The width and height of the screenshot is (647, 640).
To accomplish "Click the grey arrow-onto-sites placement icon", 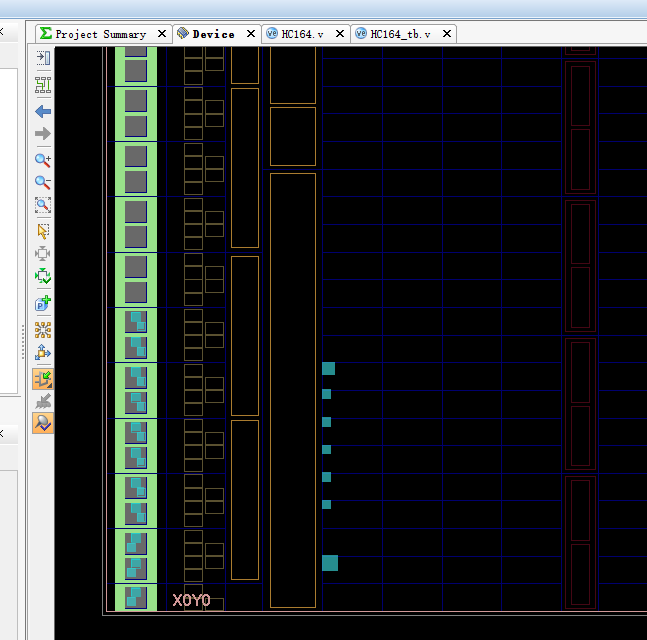I will 43,401.
